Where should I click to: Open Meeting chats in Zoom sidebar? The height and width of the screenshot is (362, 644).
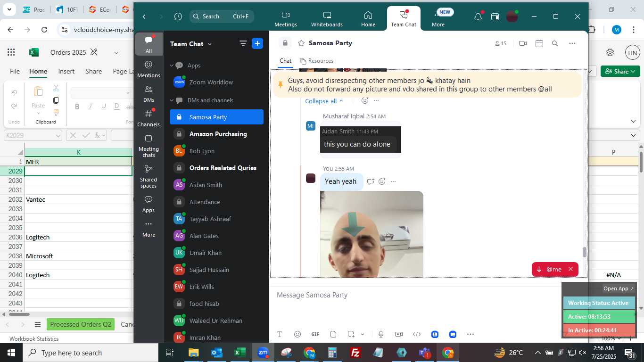coord(149,146)
